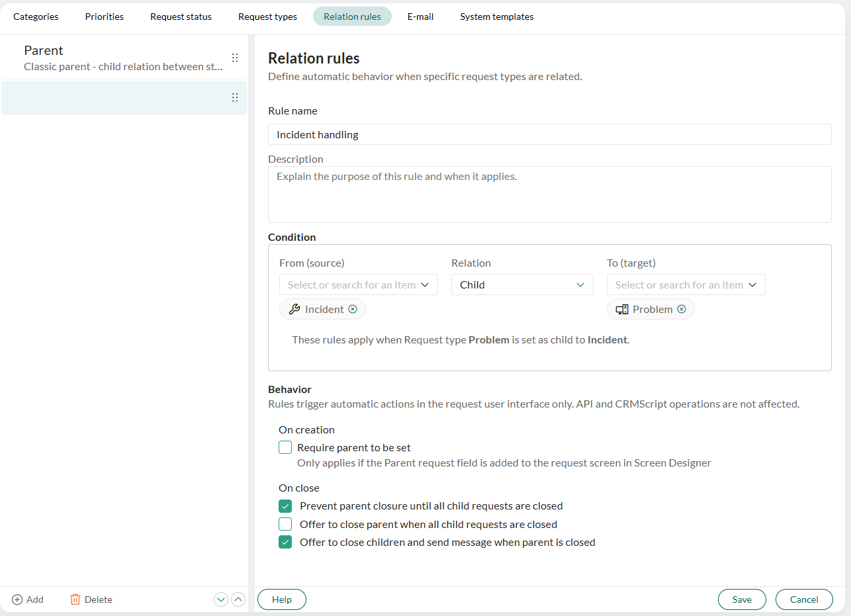Image resolution: width=851 pixels, height=616 pixels.
Task: Click 'These rules apply when Request type' sentence
Action: [461, 340]
